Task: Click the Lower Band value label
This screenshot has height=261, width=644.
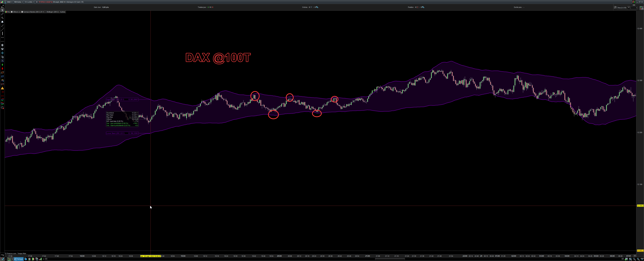Action: click(122, 133)
